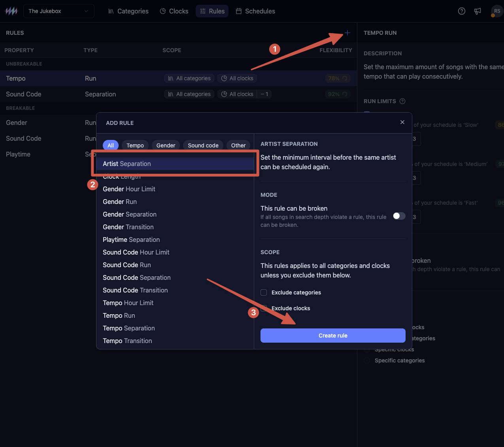Click the 78% flexibility badge
Screen dimensions: 504x447
click(x=338, y=78)
